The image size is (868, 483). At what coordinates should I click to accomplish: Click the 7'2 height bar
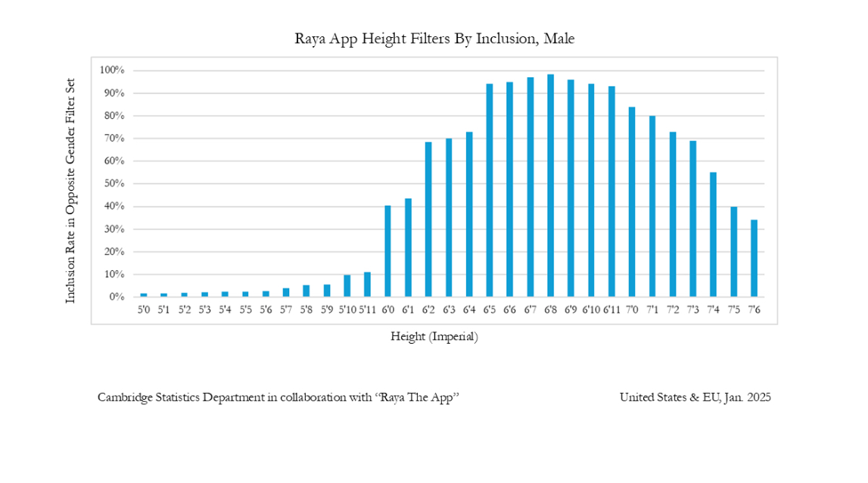coord(673,214)
